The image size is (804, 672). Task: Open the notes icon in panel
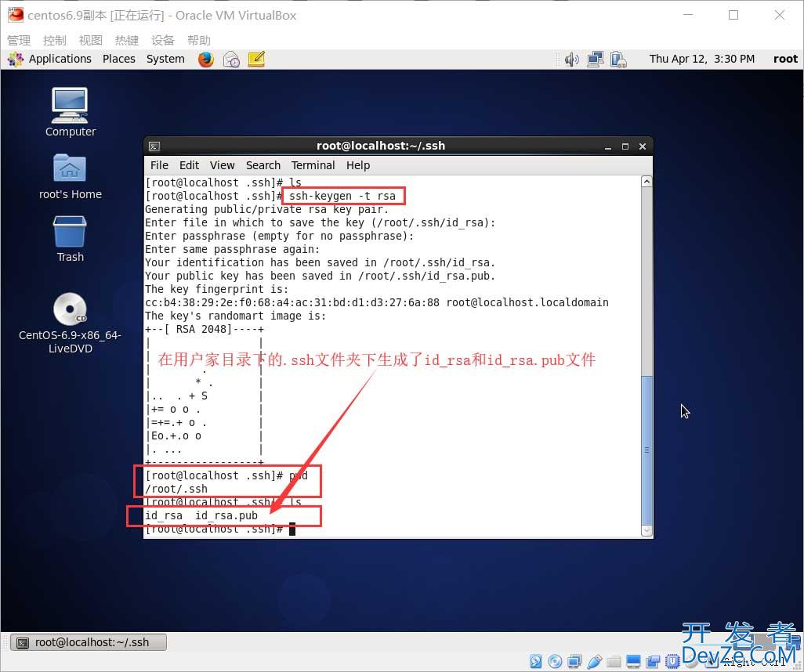256,59
